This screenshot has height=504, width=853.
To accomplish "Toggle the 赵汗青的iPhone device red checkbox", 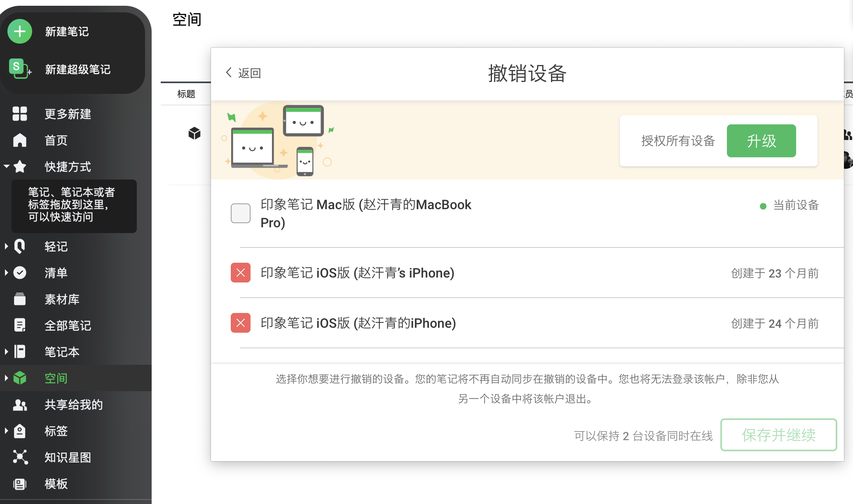I will click(x=241, y=323).
